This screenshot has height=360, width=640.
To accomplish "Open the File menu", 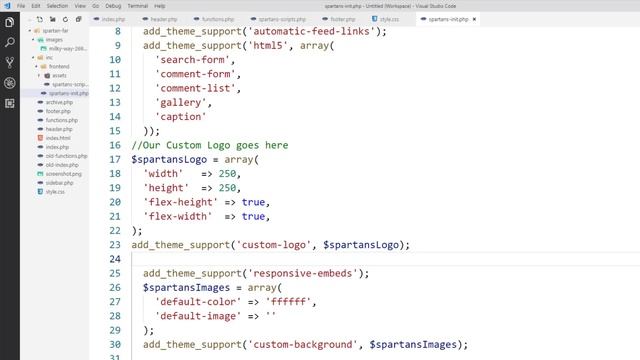I will 21,6.
